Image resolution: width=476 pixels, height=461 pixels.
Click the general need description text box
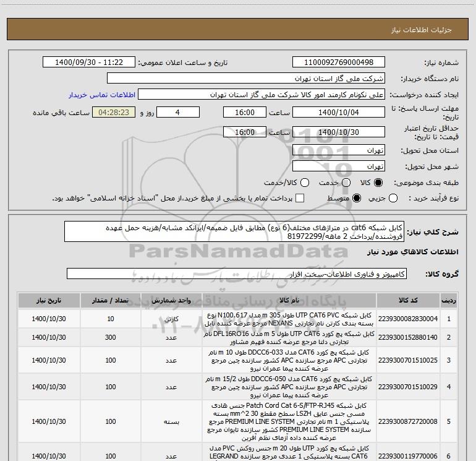234,231
